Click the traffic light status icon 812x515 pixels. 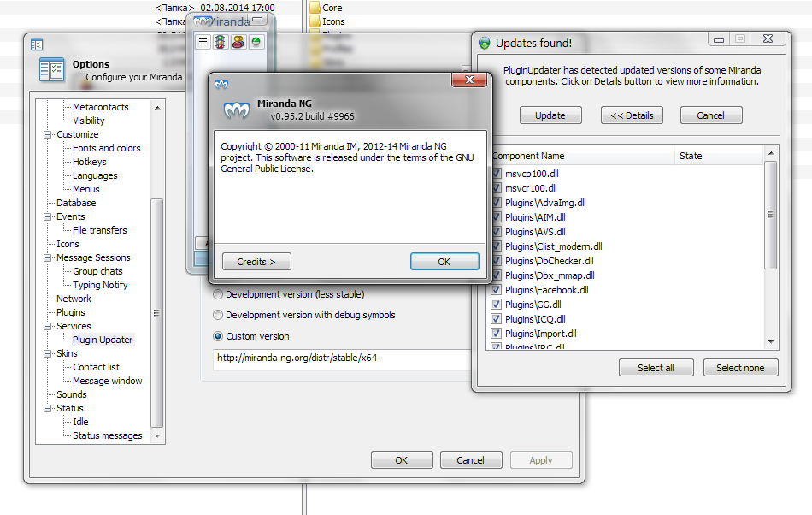pyautogui.click(x=221, y=42)
